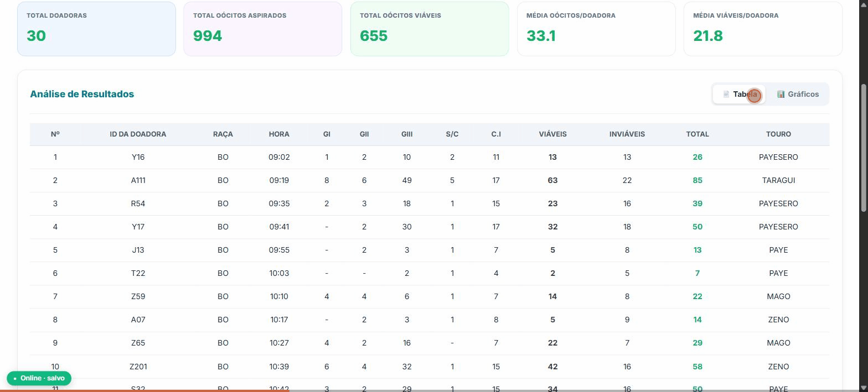Screen dimensions: 868x392
Task: Select donor ID Y17
Action: 138,227
